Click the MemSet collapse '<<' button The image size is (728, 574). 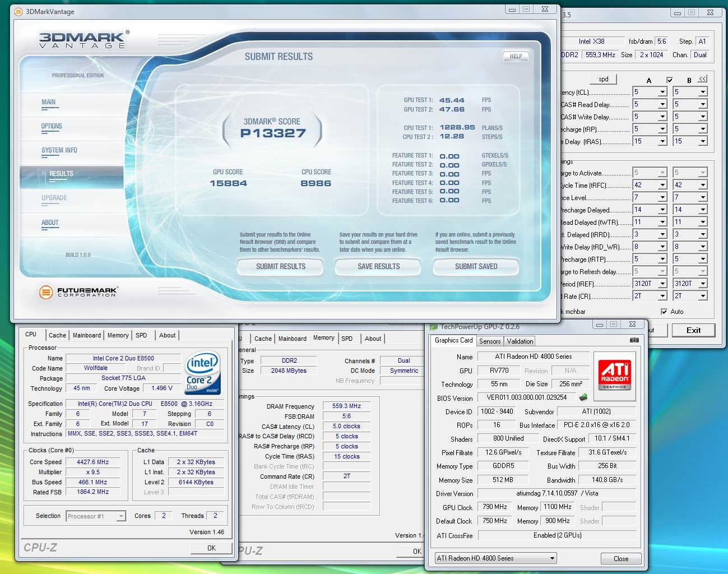pyautogui.click(x=702, y=78)
